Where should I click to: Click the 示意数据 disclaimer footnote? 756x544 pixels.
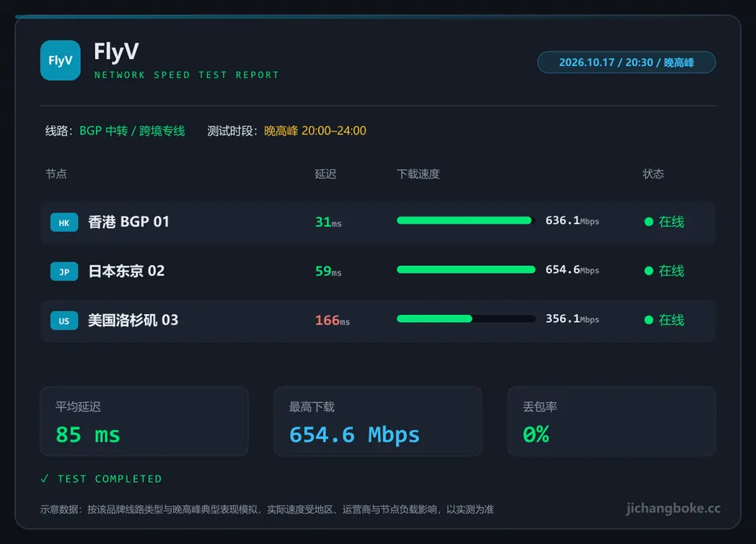pyautogui.click(x=267, y=510)
